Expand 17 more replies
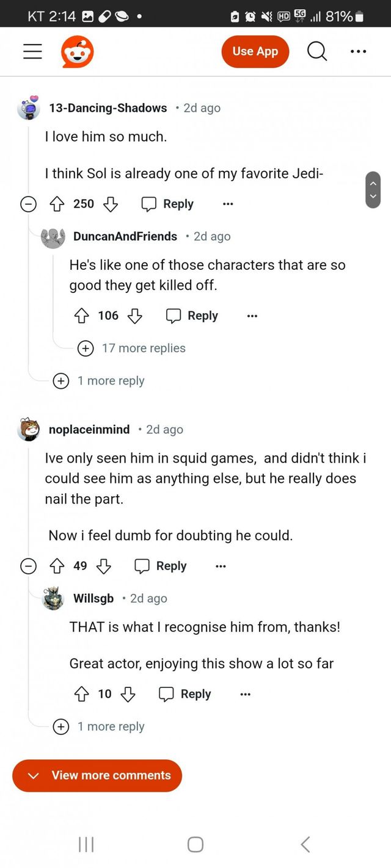Viewport: 391px width, 868px height. 133,349
